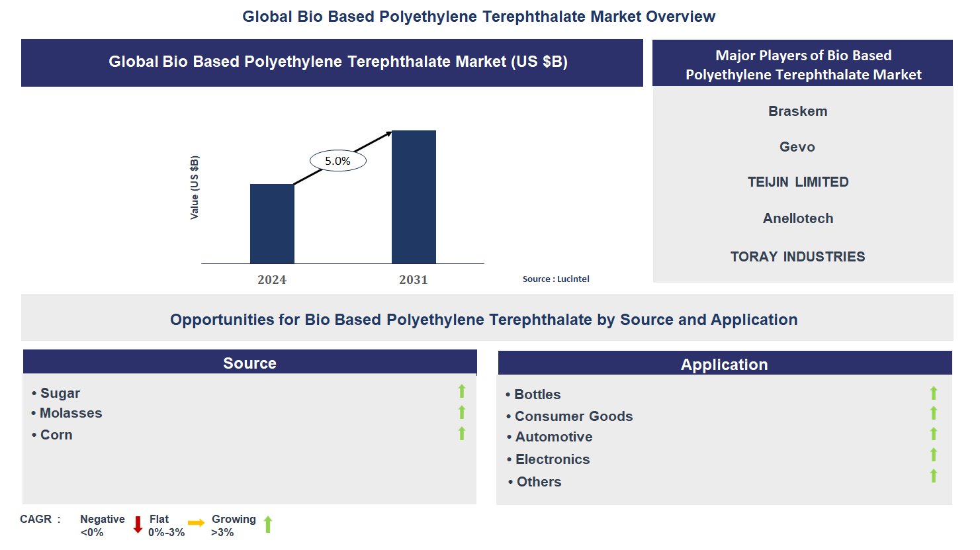
Task: Select Gevo in the major players list
Action: point(797,147)
